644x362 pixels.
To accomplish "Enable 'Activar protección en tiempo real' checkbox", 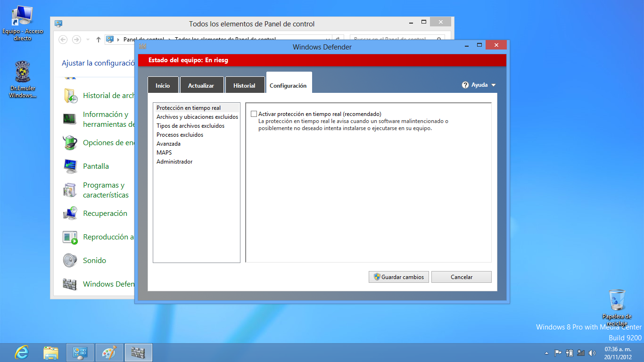I will pos(254,114).
